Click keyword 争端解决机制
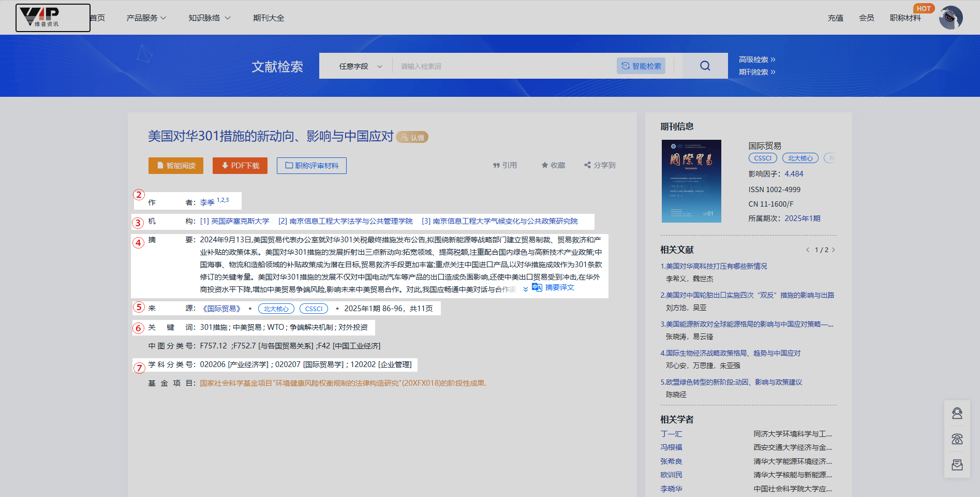This screenshot has height=497, width=980. [311, 327]
